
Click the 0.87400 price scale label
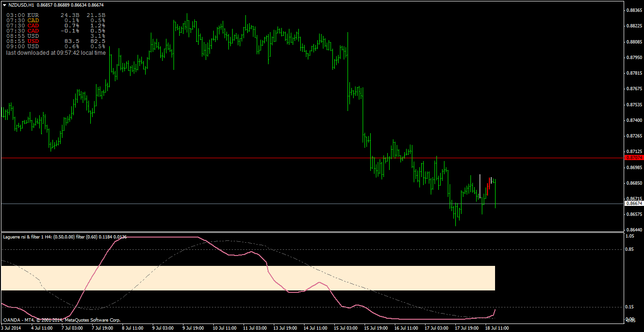coord(634,120)
